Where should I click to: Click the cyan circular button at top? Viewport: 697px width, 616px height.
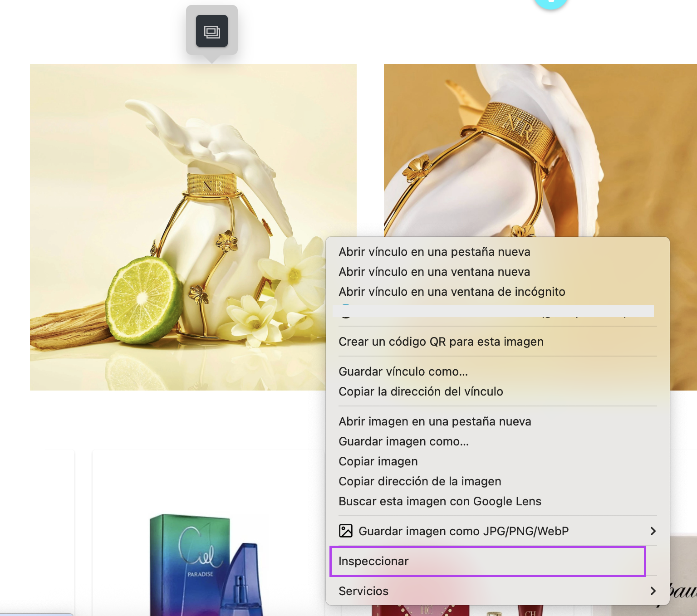550,4
